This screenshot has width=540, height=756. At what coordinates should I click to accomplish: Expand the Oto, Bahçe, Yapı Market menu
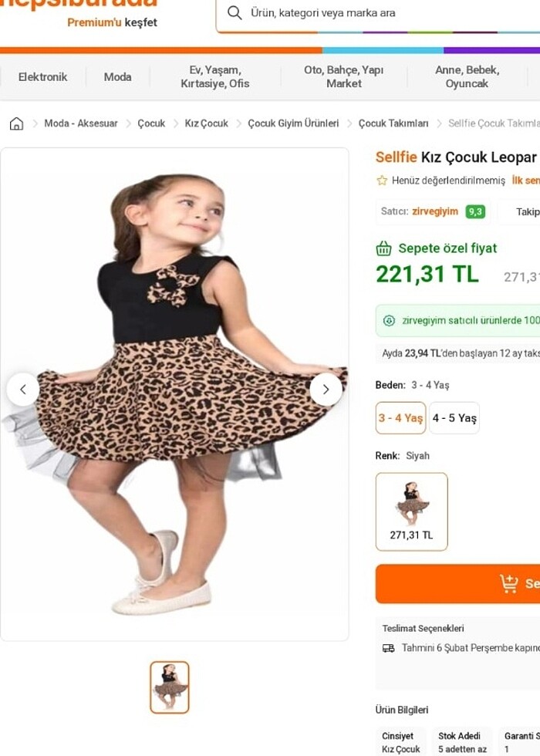pyautogui.click(x=343, y=77)
